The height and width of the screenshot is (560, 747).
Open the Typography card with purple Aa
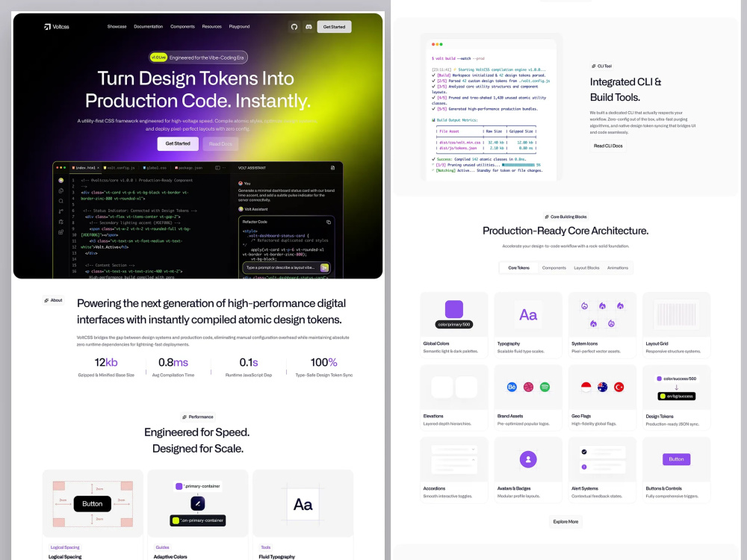(528, 324)
